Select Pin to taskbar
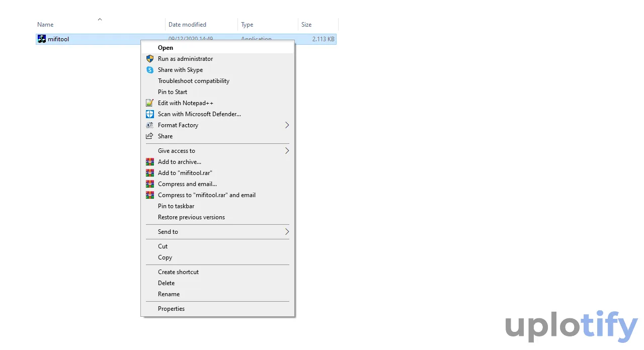Image resolution: width=644 pixels, height=350 pixels. (x=217, y=206)
